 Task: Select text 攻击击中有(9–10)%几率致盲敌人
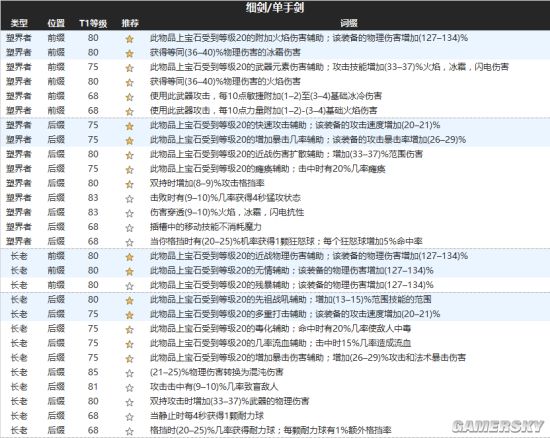214,387
